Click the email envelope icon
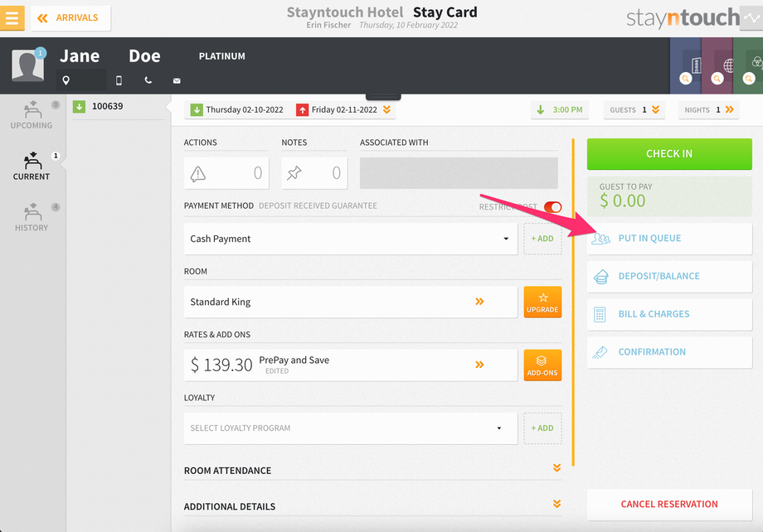 (x=177, y=80)
